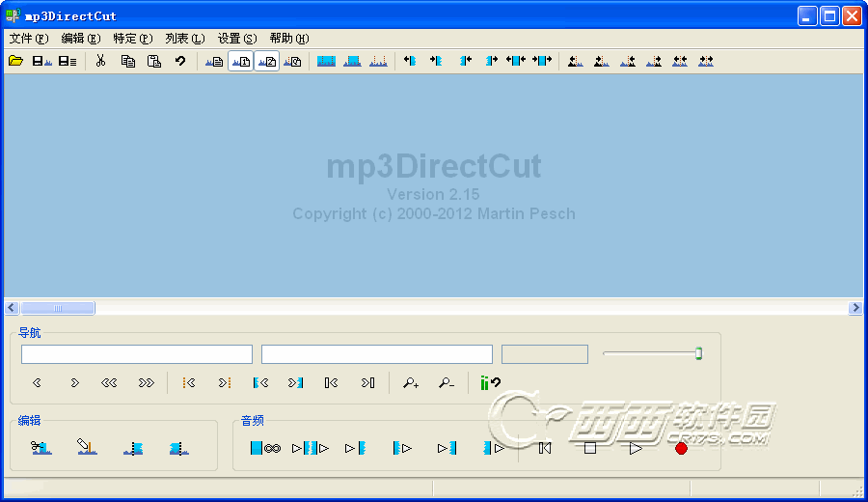This screenshot has height=502, width=868.
Task: Click the Copy icon in toolbar
Action: point(127,61)
